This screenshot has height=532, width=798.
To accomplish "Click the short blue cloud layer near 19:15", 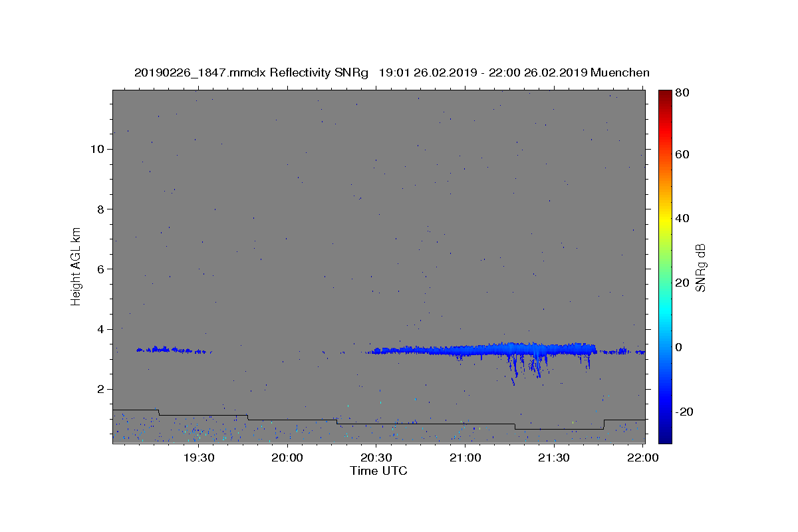I will pyautogui.click(x=174, y=350).
